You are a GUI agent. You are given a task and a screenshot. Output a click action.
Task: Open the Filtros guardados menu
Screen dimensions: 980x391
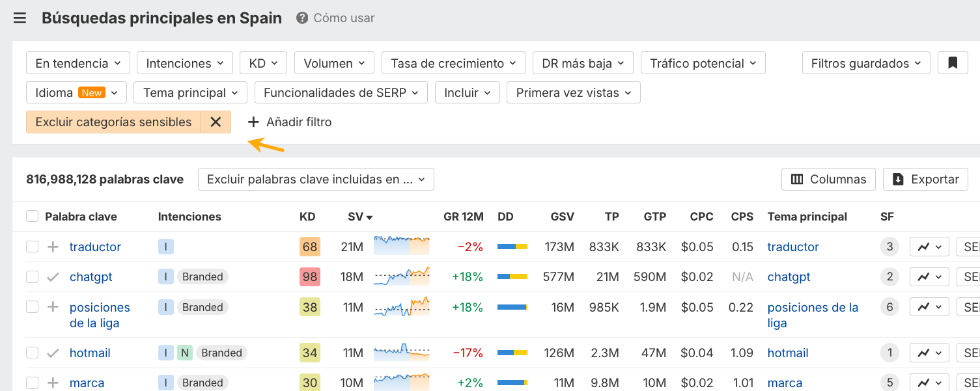coord(866,62)
